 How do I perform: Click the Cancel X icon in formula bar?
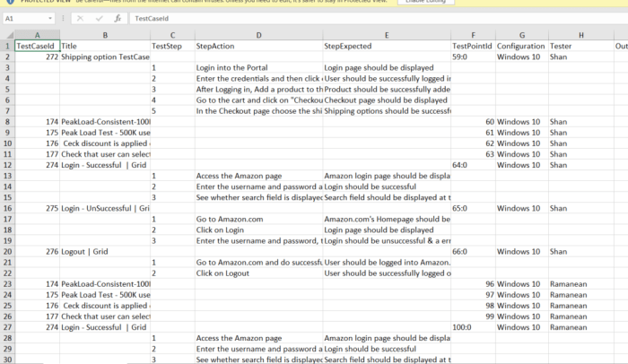pyautogui.click(x=80, y=19)
